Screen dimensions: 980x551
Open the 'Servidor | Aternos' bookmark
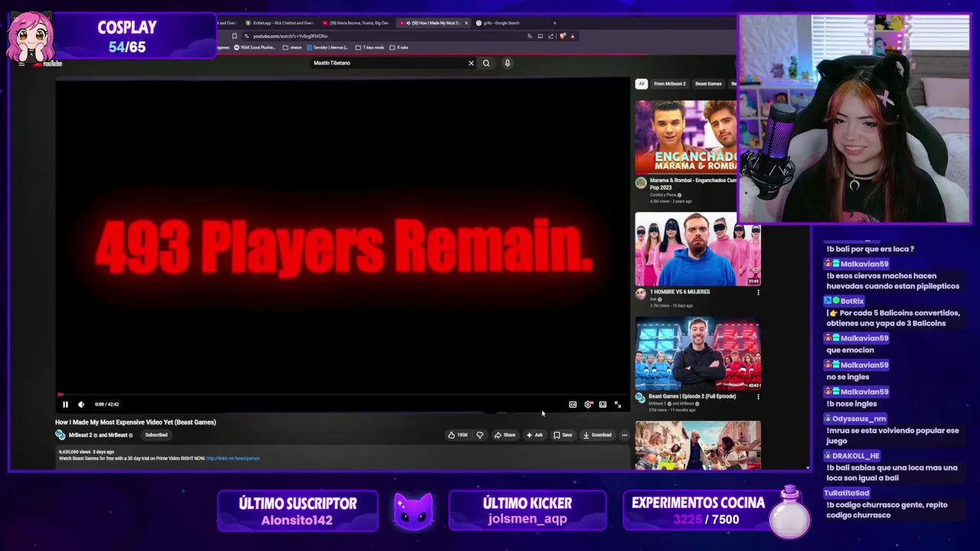(327, 47)
